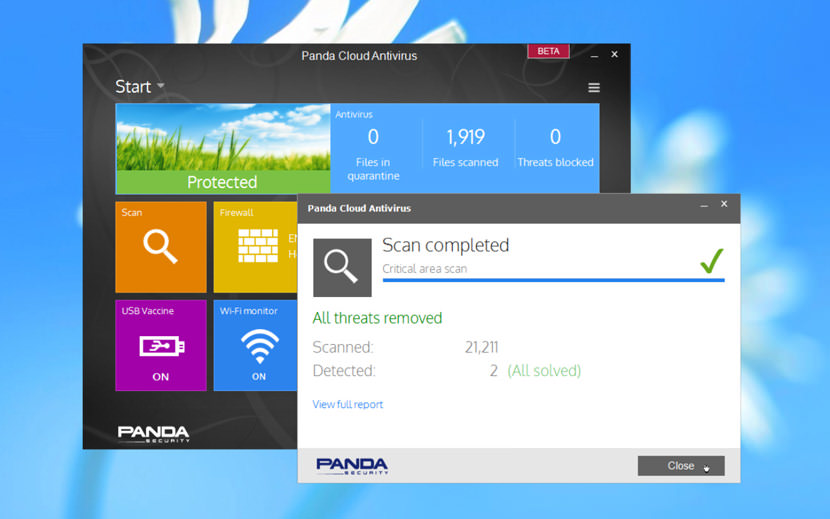
Task: Minimize the scan results dialog
Action: point(704,205)
